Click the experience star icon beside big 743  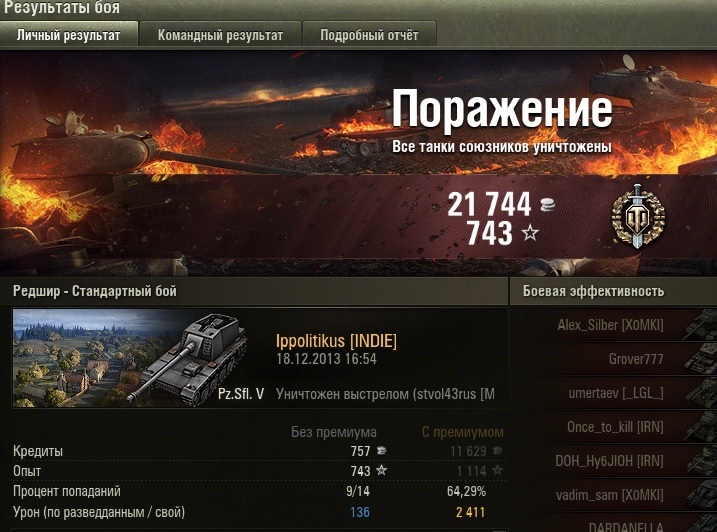pyautogui.click(x=530, y=233)
